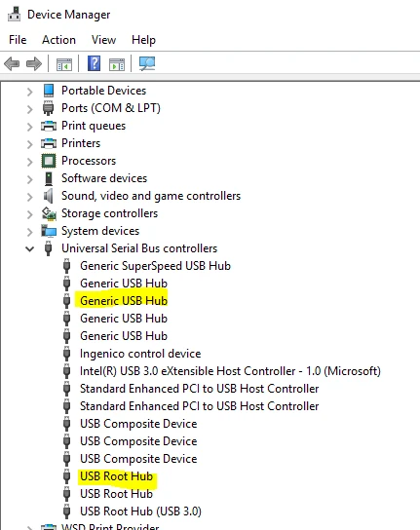Open the Action menu

(x=58, y=40)
